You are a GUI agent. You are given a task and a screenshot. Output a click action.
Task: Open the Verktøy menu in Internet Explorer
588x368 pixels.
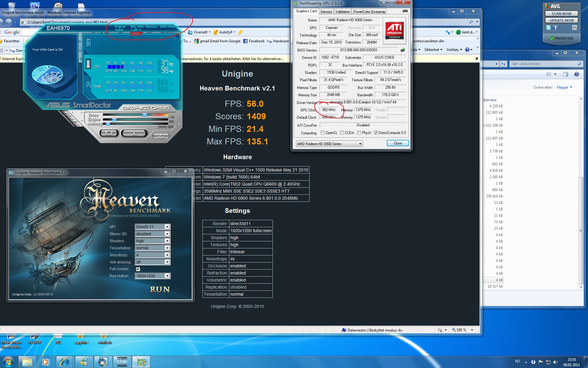coord(454,50)
